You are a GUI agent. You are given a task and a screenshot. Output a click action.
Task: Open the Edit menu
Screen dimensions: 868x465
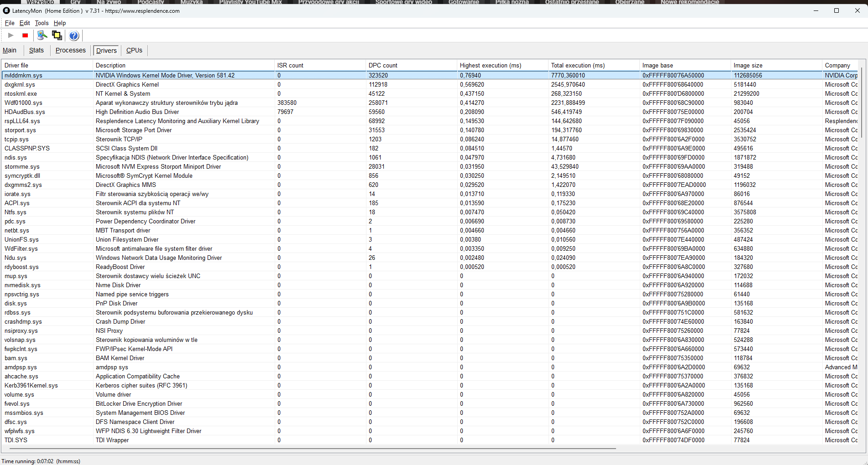tap(25, 23)
